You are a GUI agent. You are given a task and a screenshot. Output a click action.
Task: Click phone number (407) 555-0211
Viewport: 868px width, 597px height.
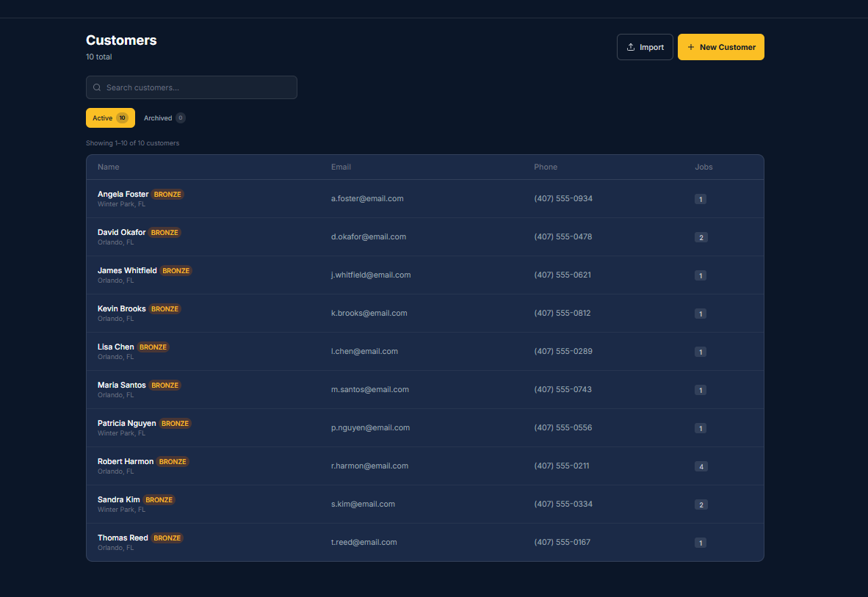click(x=561, y=466)
